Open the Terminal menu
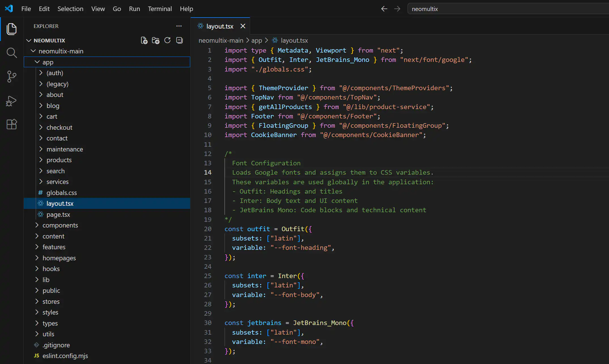 coord(160,9)
